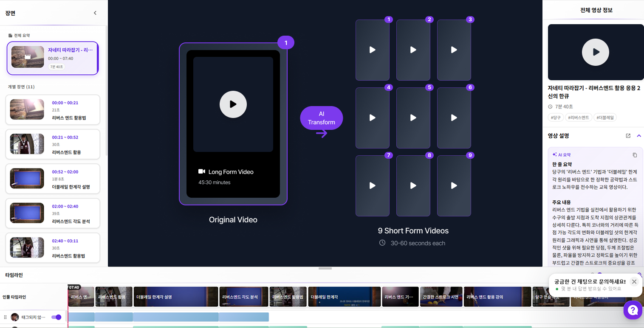
Task: Play short form video number 3
Action: coord(454,50)
